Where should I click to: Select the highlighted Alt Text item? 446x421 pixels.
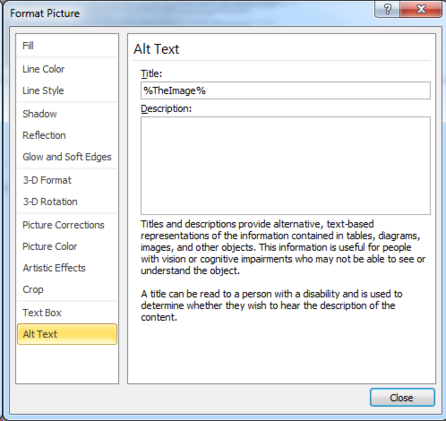coord(67,334)
